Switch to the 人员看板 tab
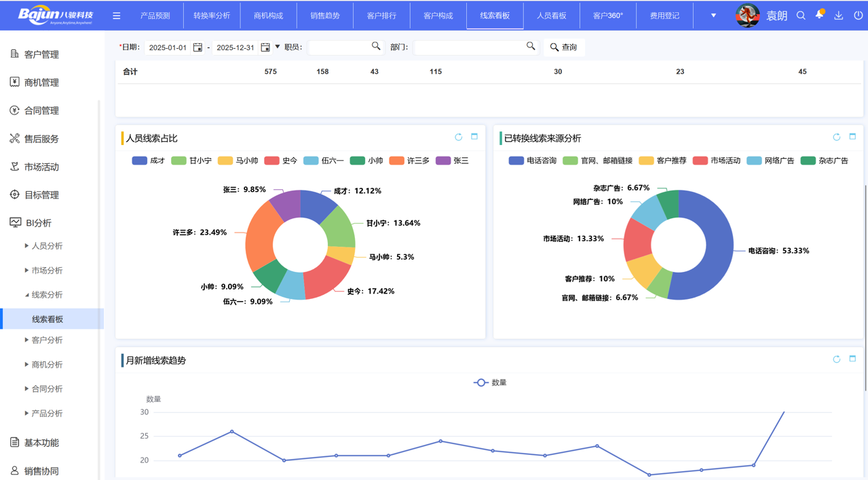Viewport: 868px width, 480px height. [551, 15]
